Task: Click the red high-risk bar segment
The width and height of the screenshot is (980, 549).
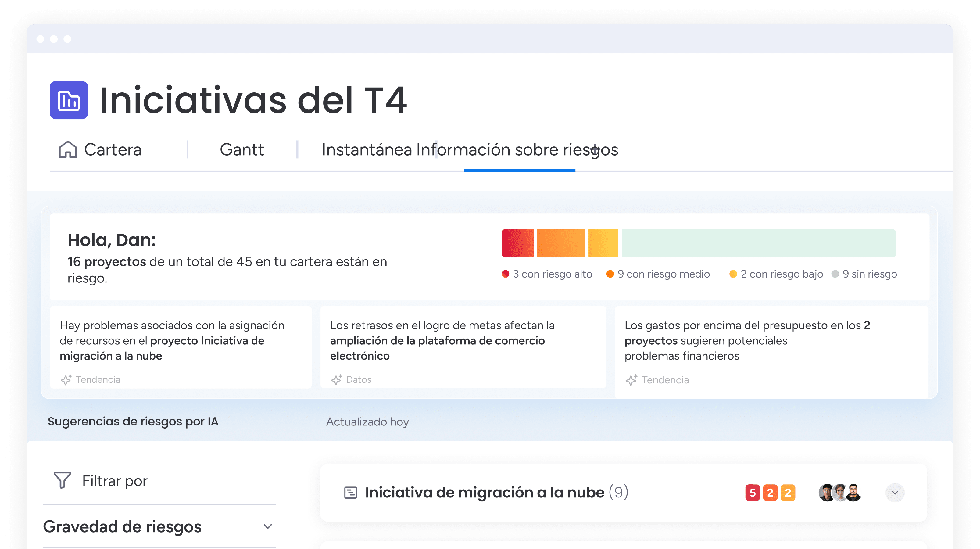Action: 517,243
